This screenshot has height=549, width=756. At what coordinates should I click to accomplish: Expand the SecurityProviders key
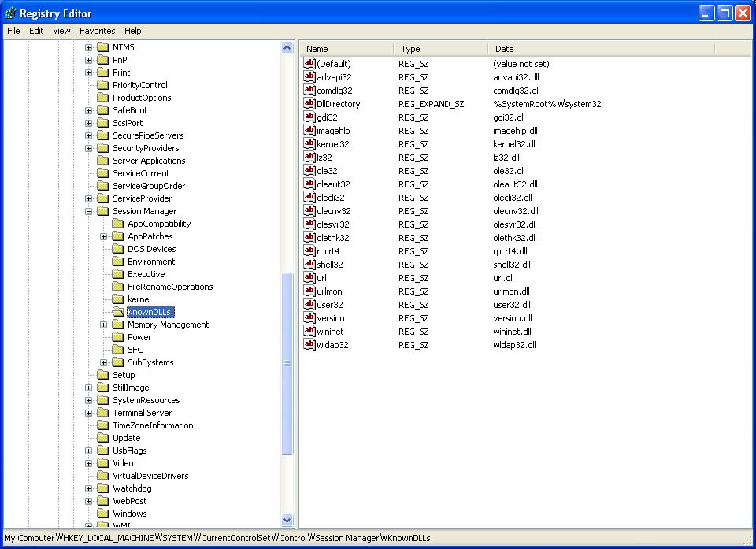point(88,148)
